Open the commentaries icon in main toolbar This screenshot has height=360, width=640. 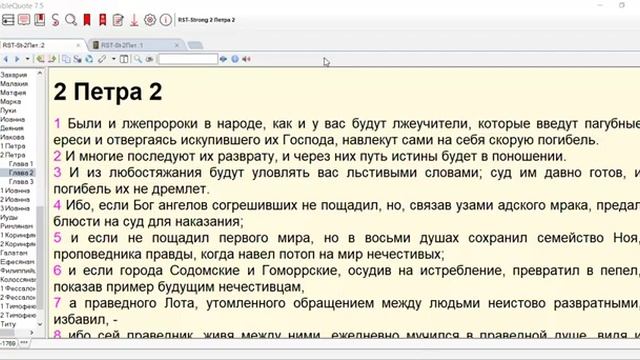click(24, 20)
